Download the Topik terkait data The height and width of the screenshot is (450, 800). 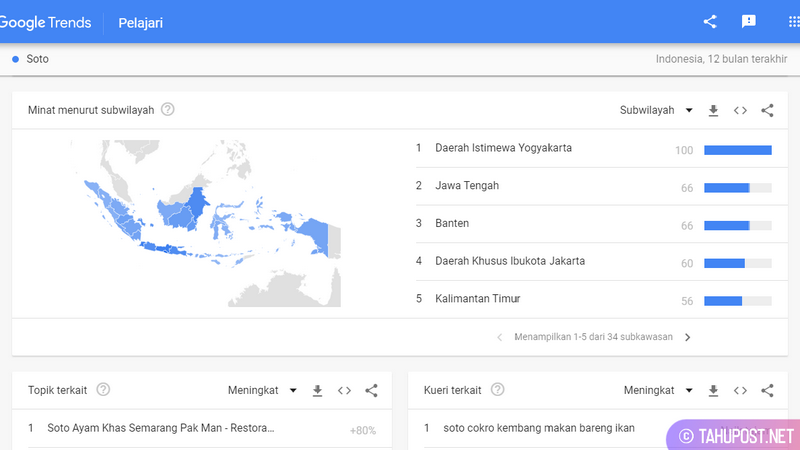coord(317,390)
